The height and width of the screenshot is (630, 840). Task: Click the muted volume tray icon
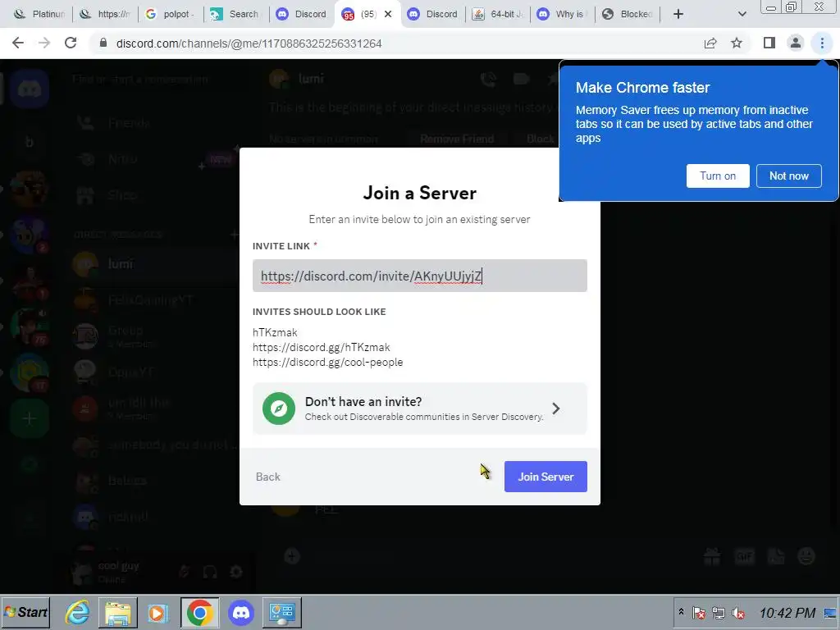point(739,613)
